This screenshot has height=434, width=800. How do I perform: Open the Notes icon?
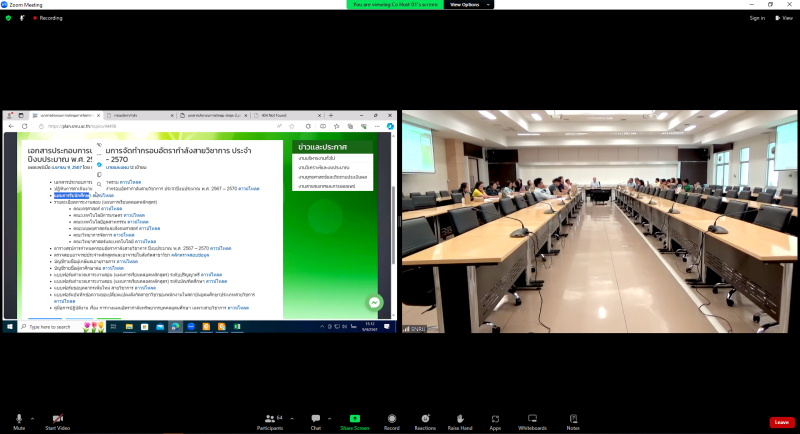(x=573, y=418)
